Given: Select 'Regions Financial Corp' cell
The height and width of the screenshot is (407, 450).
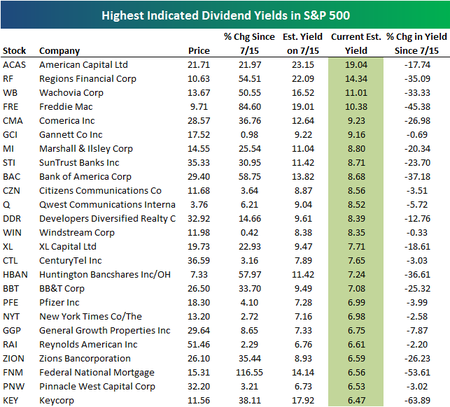Looking at the screenshot, I should [88, 79].
